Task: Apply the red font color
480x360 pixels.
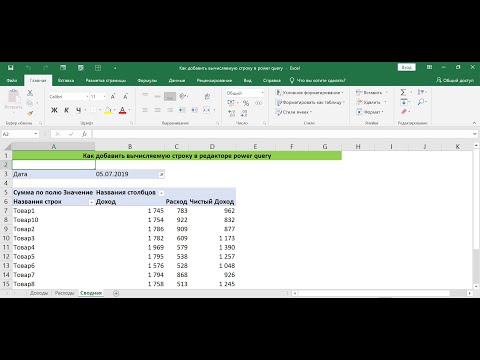Action: click(x=122, y=110)
